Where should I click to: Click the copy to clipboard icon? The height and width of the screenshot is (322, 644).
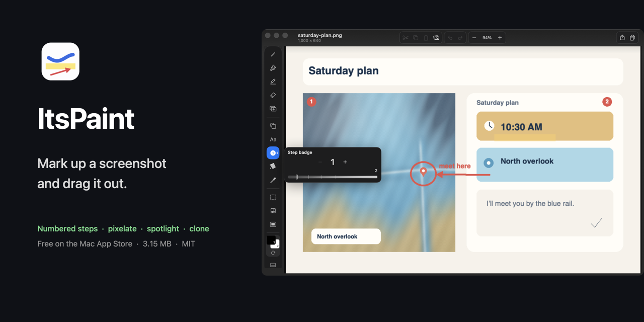click(x=632, y=38)
